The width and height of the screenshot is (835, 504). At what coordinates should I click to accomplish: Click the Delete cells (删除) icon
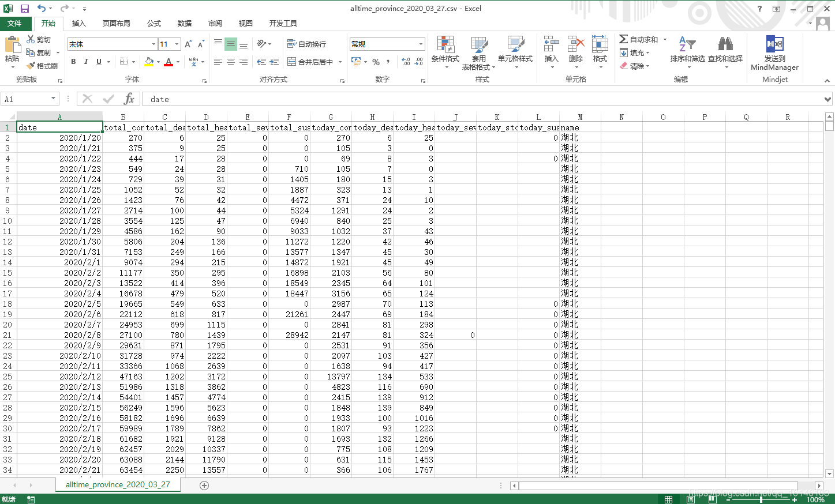pyautogui.click(x=575, y=45)
